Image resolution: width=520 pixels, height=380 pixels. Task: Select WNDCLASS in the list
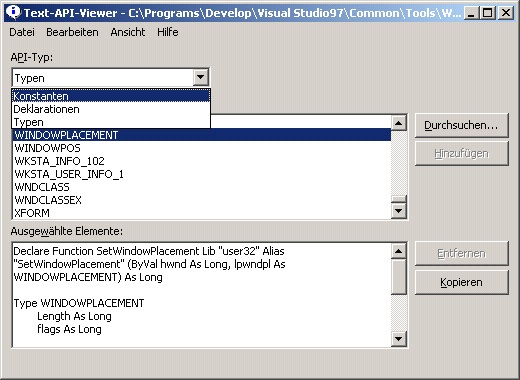(x=202, y=187)
